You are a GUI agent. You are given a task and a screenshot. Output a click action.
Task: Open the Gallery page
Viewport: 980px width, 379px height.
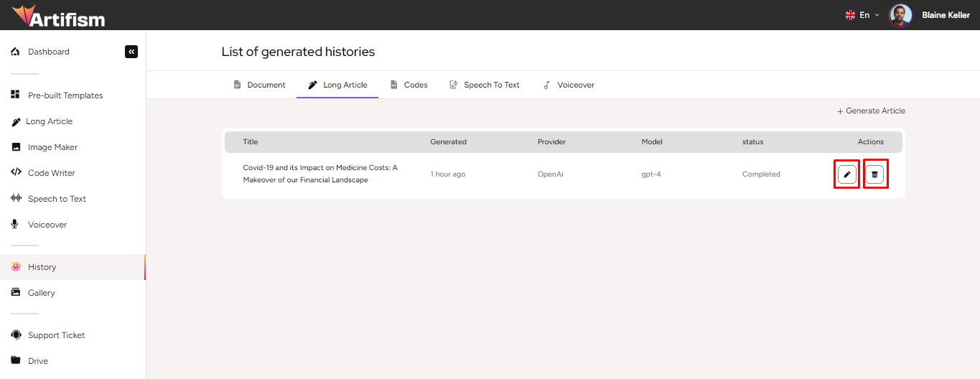[41, 293]
